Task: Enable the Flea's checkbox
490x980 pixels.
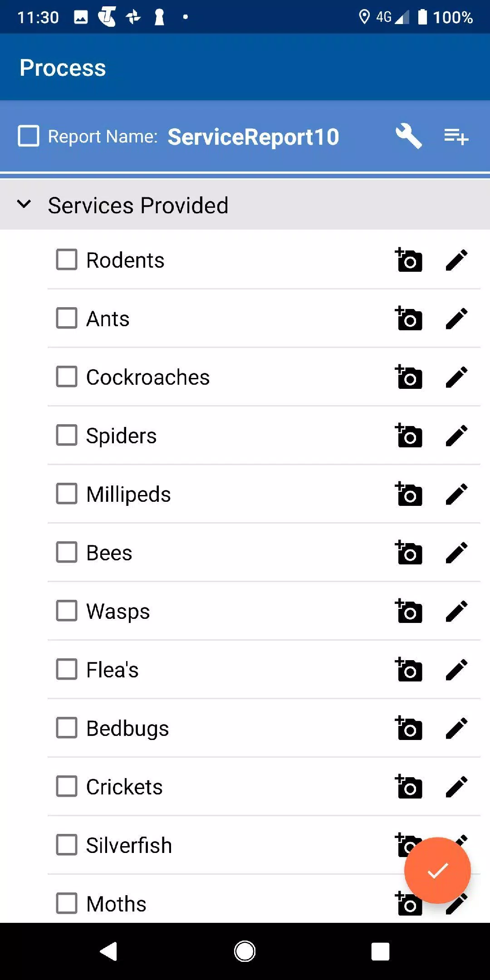Action: coord(67,669)
